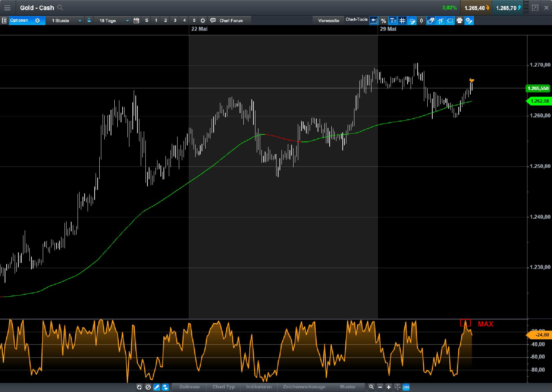Click the zoom magnifier icon in bottom bar
This screenshot has height=392, width=552.
pyautogui.click(x=371, y=387)
